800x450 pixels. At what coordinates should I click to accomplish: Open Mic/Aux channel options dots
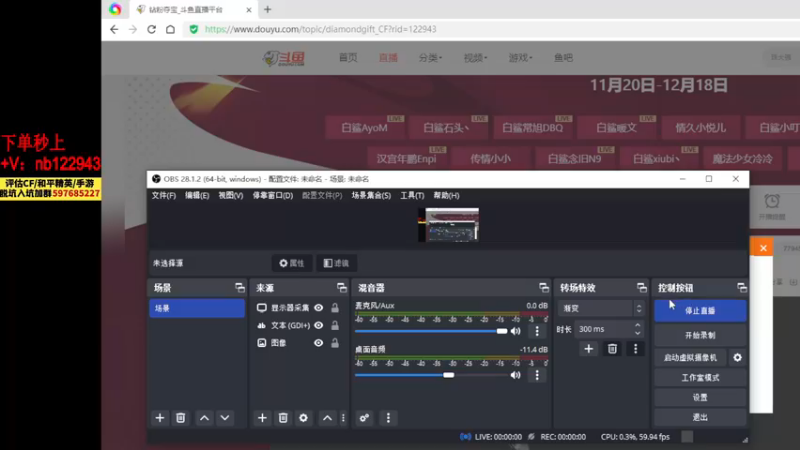click(x=537, y=331)
